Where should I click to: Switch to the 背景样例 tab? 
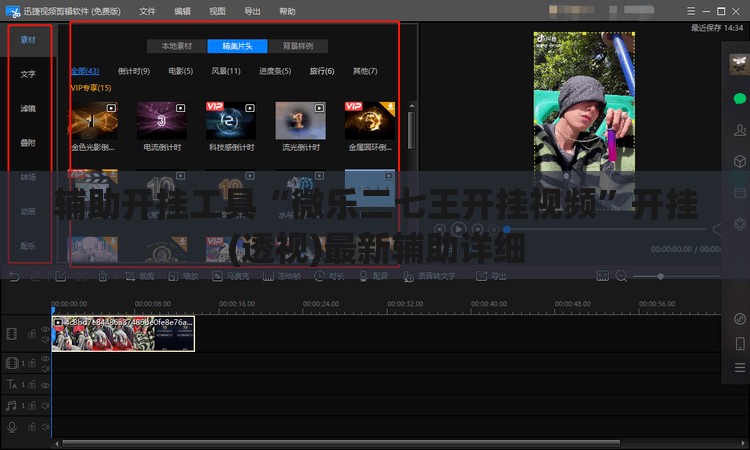298,46
